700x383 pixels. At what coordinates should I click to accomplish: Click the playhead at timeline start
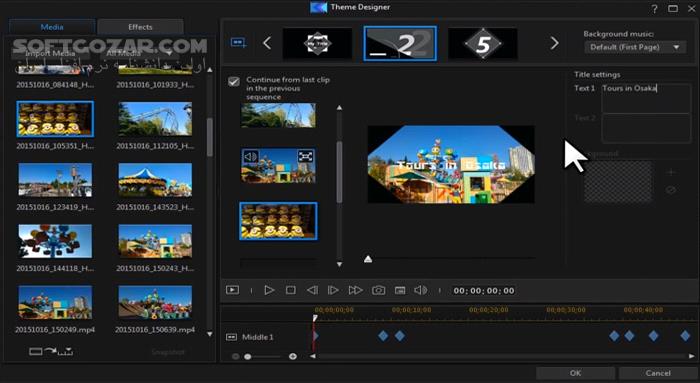point(315,318)
